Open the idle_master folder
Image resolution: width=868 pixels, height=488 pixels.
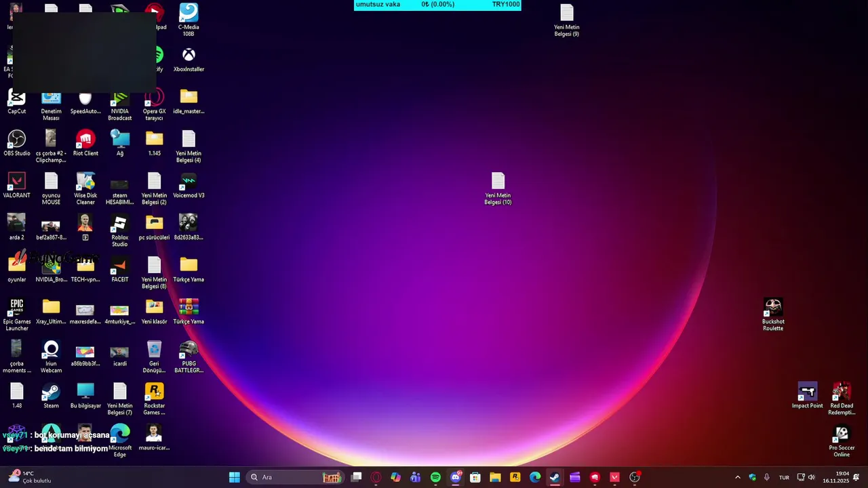tap(189, 101)
